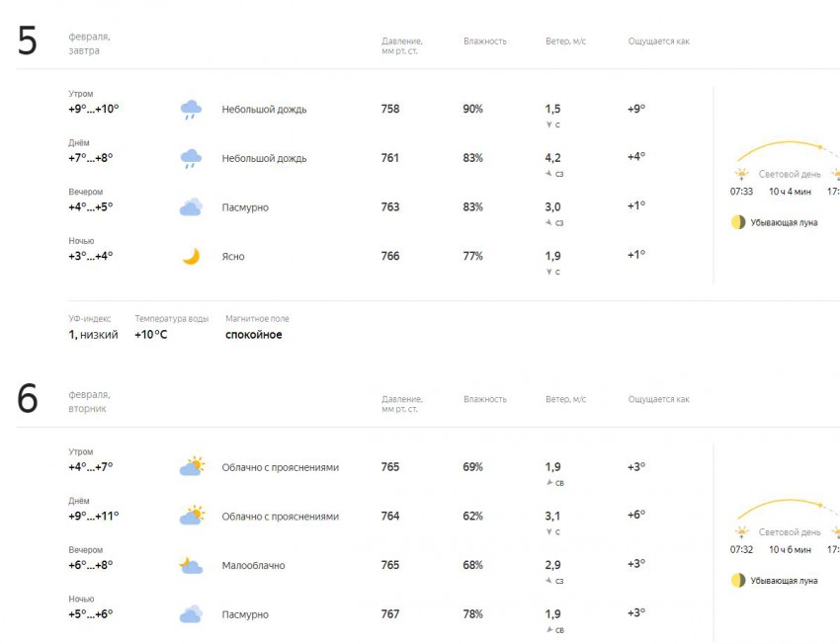Click the rain icon for February 5 daytime
This screenshot has width=840, height=644.
point(191,159)
